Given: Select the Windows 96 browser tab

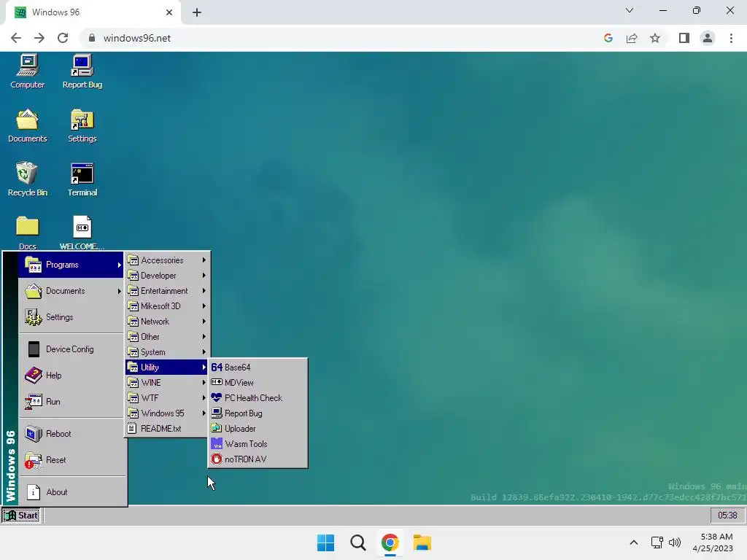Looking at the screenshot, I should (93, 12).
